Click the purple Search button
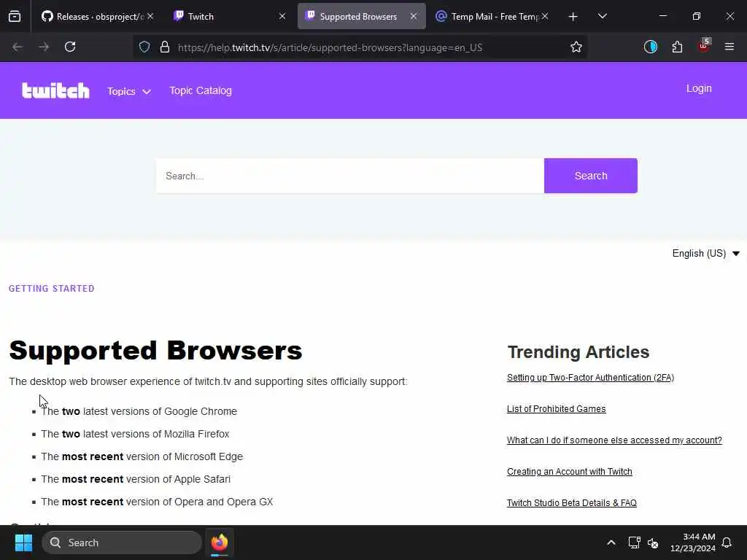Viewport: 747px width, 560px height. (591, 176)
